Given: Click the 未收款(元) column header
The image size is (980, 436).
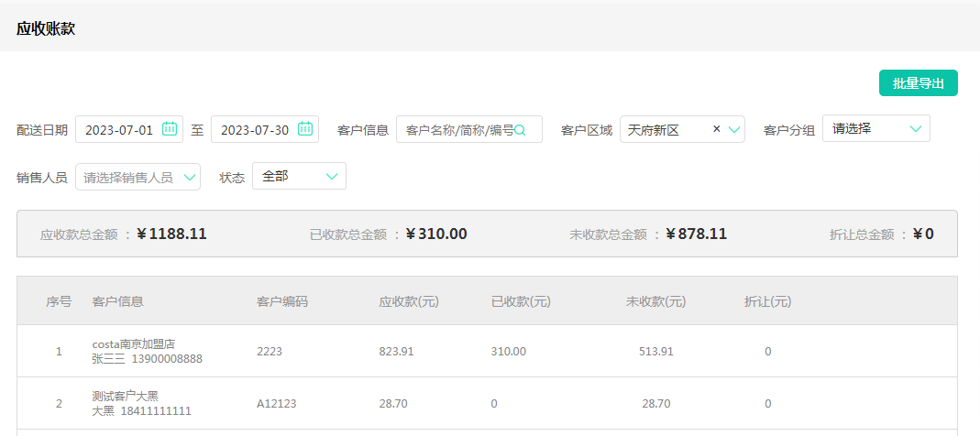Looking at the screenshot, I should pyautogui.click(x=655, y=301).
